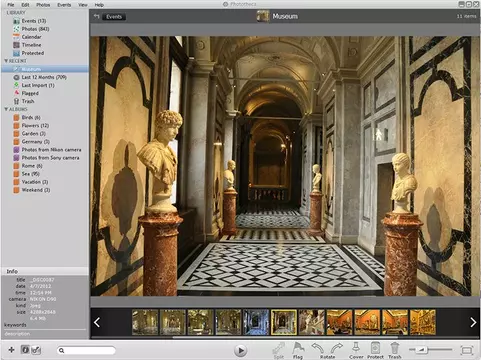The width and height of the screenshot is (481, 360).
Task: Toggle the edit panel button next to info
Action: tap(36, 350)
